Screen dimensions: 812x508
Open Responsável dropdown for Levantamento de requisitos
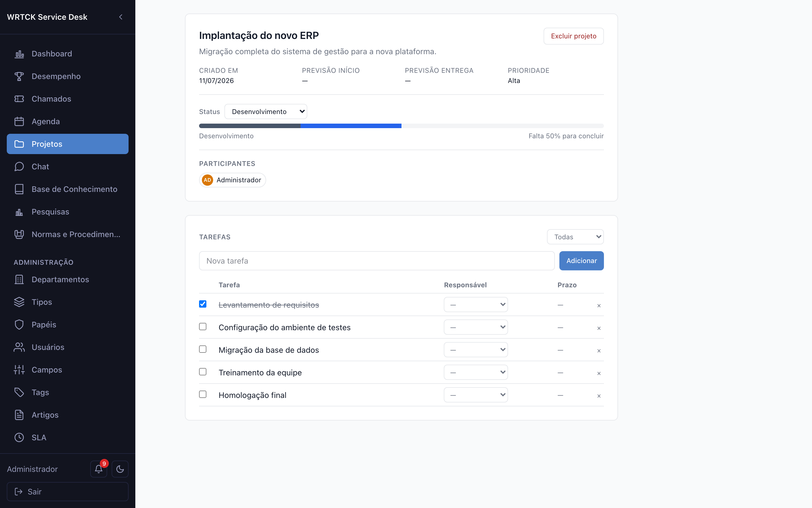coord(476,305)
